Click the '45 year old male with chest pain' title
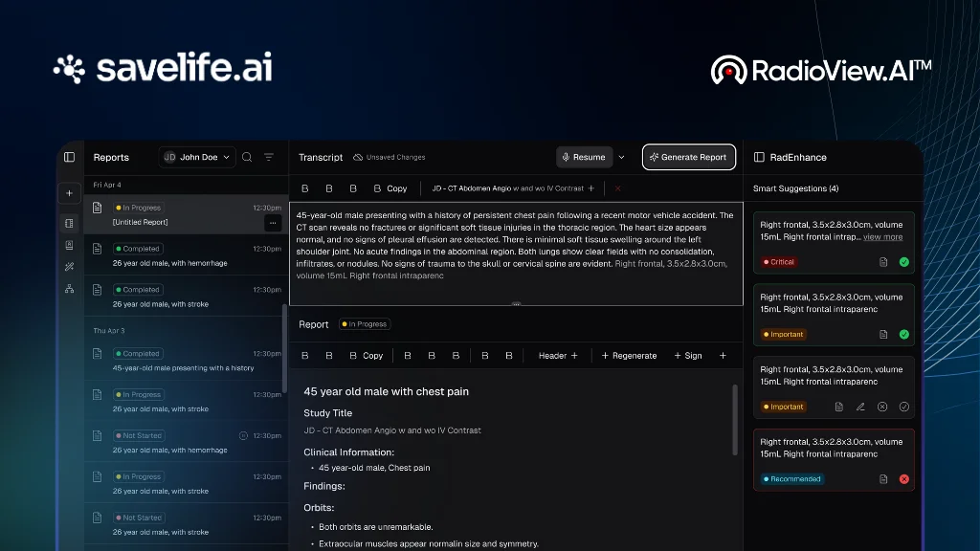 [x=387, y=391]
